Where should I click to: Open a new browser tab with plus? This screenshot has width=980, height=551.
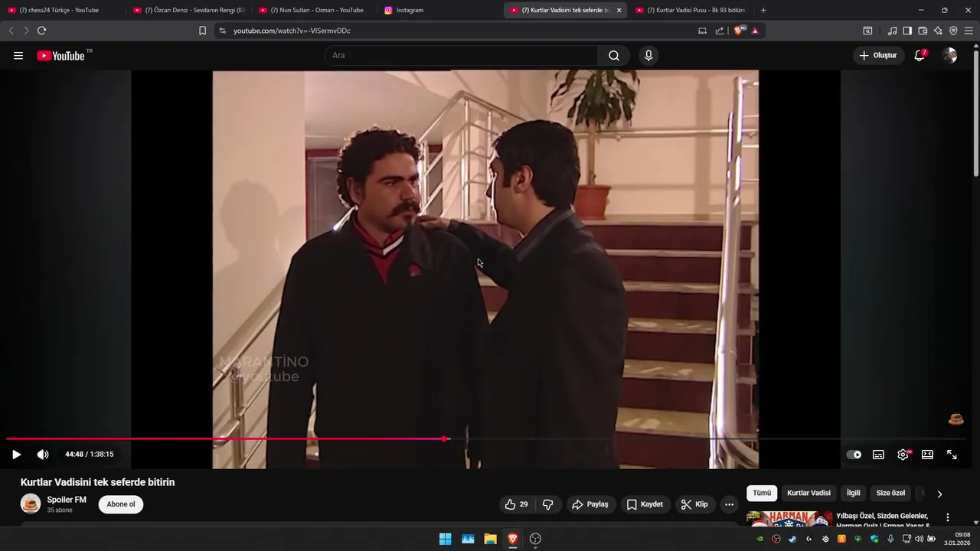763,10
